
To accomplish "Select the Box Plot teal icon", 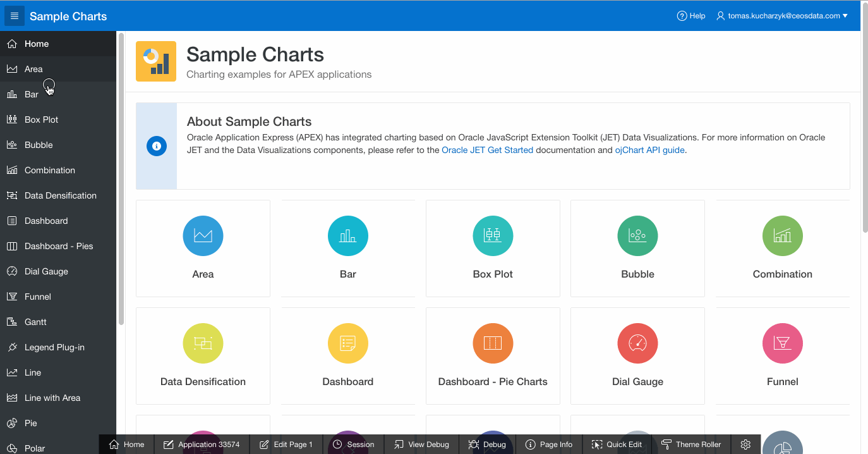I will 493,236.
